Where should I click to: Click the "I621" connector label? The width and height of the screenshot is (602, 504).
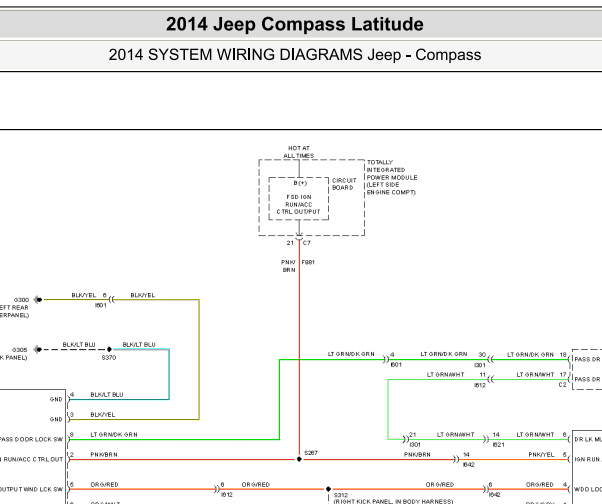point(498,445)
